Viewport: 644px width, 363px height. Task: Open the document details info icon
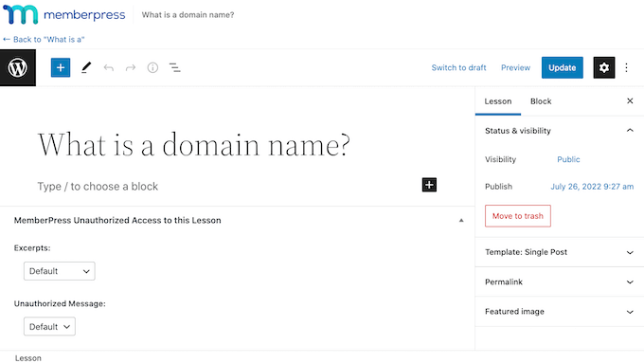[x=152, y=68]
